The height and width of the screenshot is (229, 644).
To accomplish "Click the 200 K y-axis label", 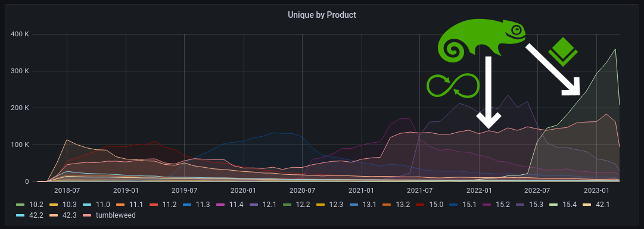I will coord(20,108).
